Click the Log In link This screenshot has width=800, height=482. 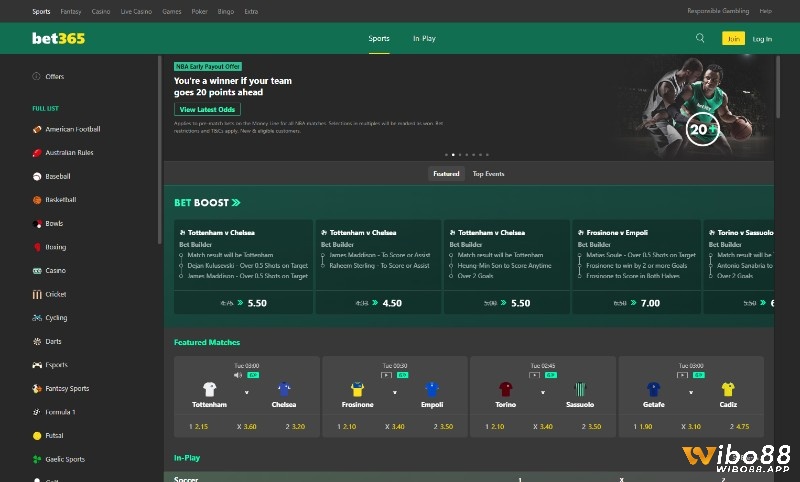(x=762, y=39)
